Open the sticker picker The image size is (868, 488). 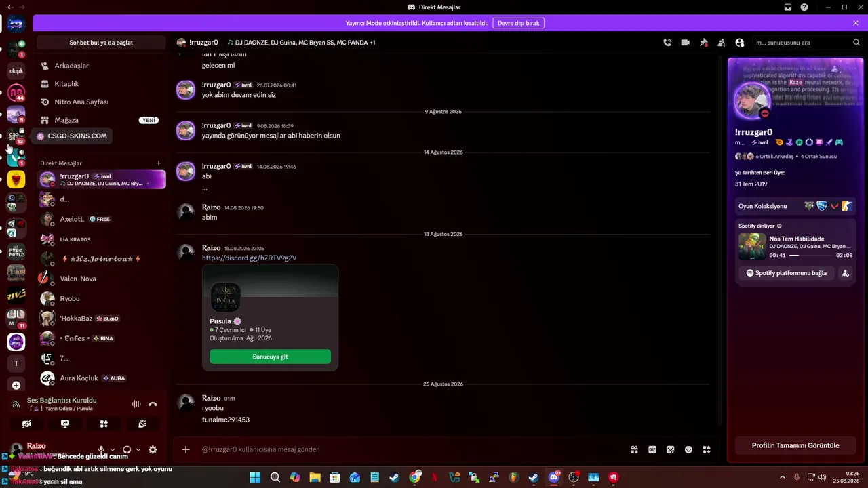671,449
